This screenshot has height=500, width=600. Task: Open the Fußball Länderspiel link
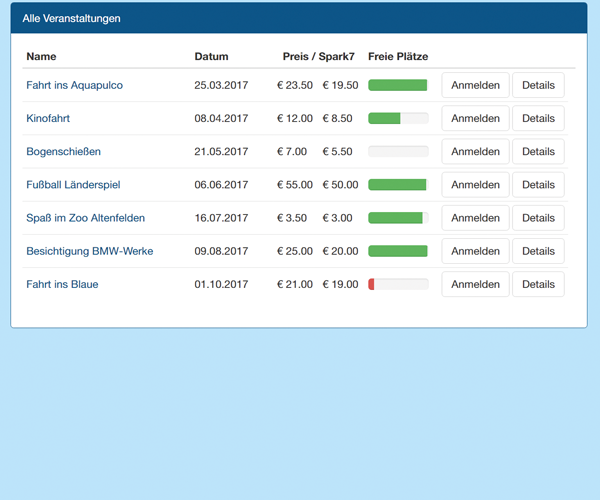tap(73, 184)
